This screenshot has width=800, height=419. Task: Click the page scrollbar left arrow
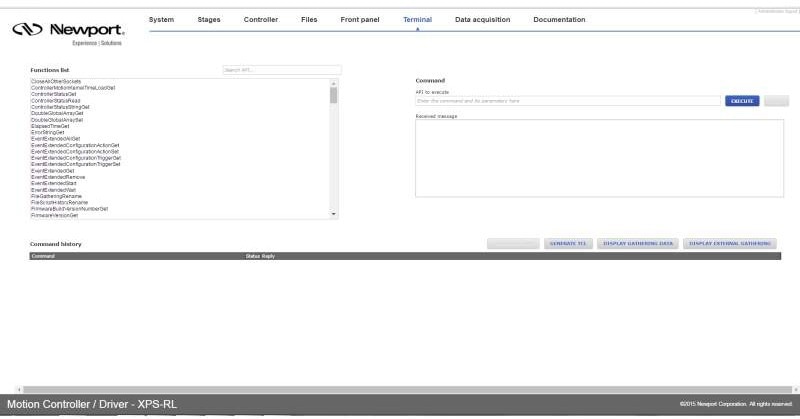[x=19, y=389]
